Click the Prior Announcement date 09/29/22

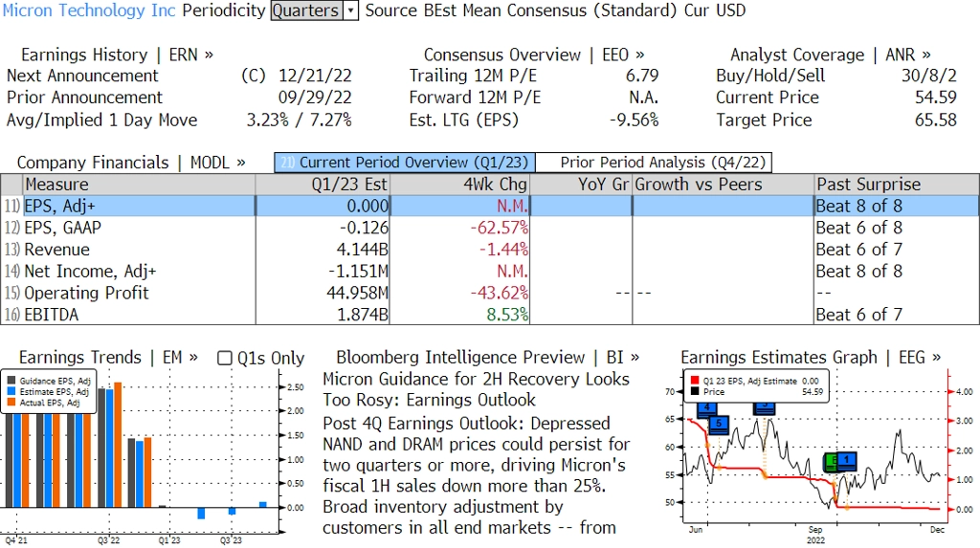[x=315, y=98]
